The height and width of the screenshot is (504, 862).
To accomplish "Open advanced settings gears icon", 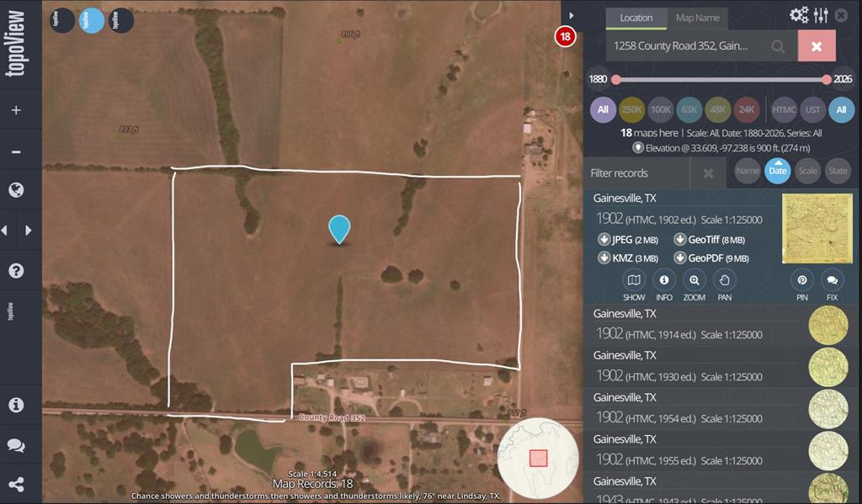I will [798, 15].
